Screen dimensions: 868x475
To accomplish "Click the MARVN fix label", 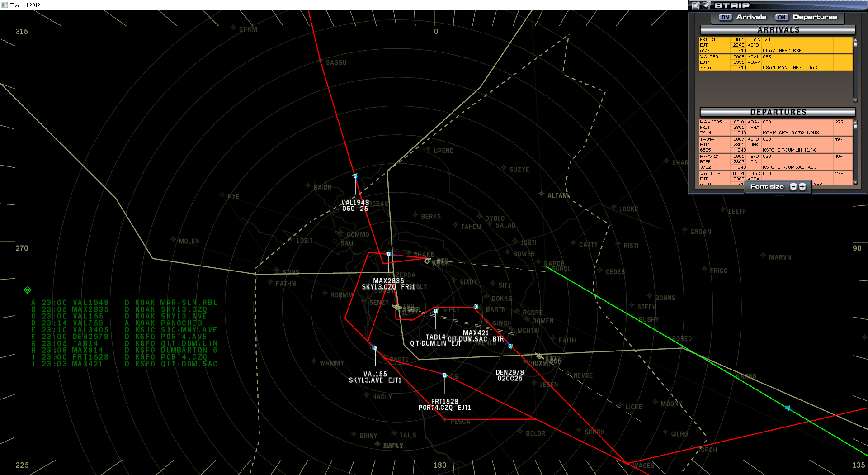I will tap(780, 257).
